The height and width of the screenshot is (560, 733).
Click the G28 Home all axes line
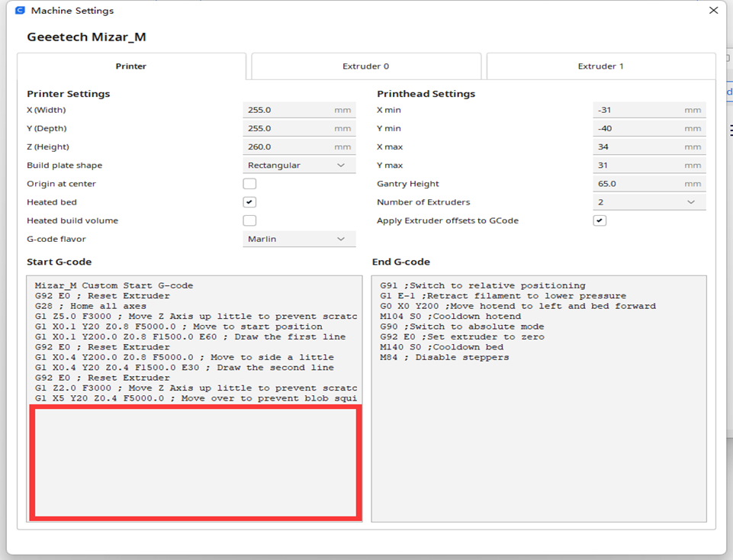click(x=91, y=306)
